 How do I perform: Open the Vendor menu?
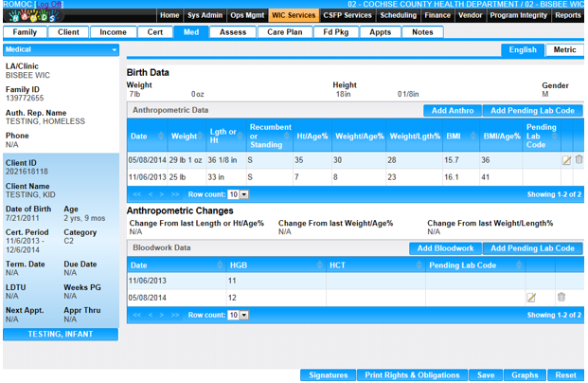[x=470, y=15]
